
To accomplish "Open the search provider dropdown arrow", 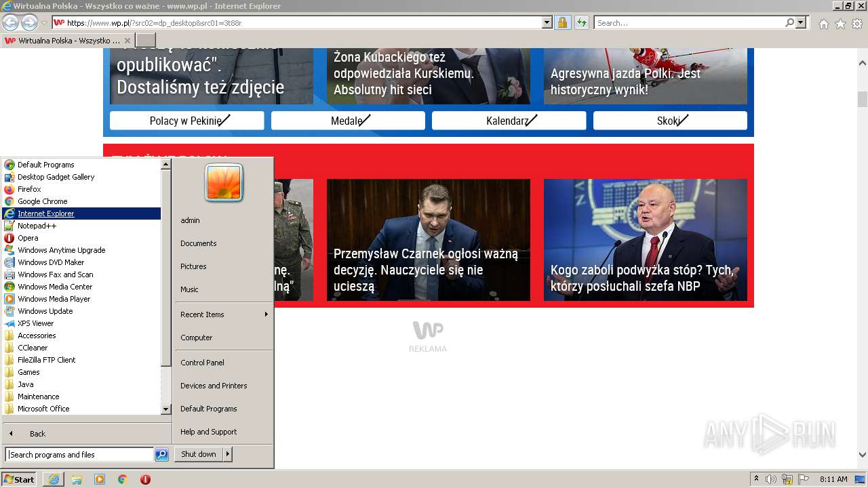I will click(x=802, y=22).
